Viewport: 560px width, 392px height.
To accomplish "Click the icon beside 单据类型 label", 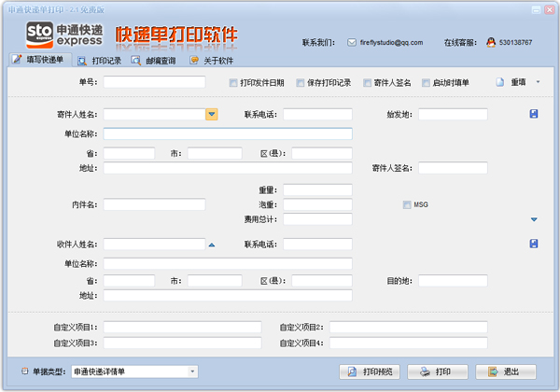I will click(24, 371).
